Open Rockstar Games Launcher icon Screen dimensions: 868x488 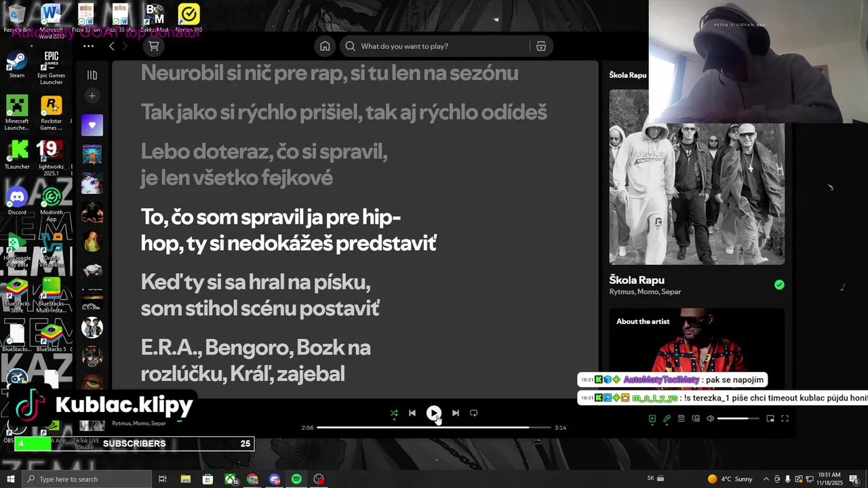[52, 113]
